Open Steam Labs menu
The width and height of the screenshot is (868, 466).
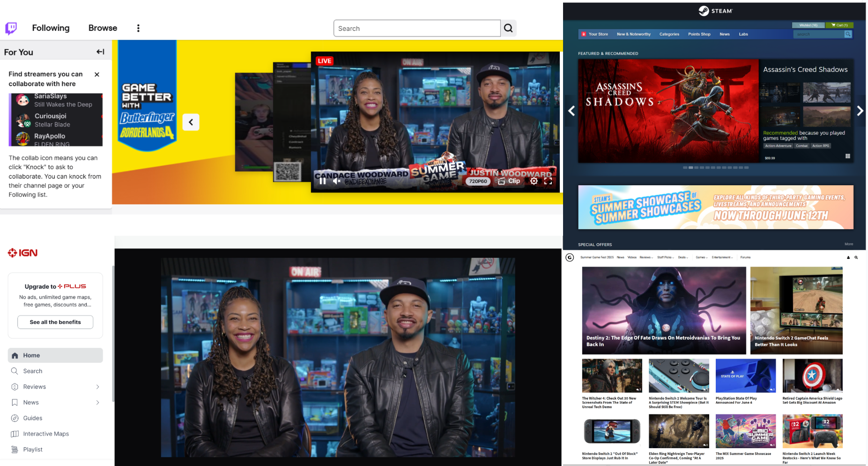click(743, 34)
